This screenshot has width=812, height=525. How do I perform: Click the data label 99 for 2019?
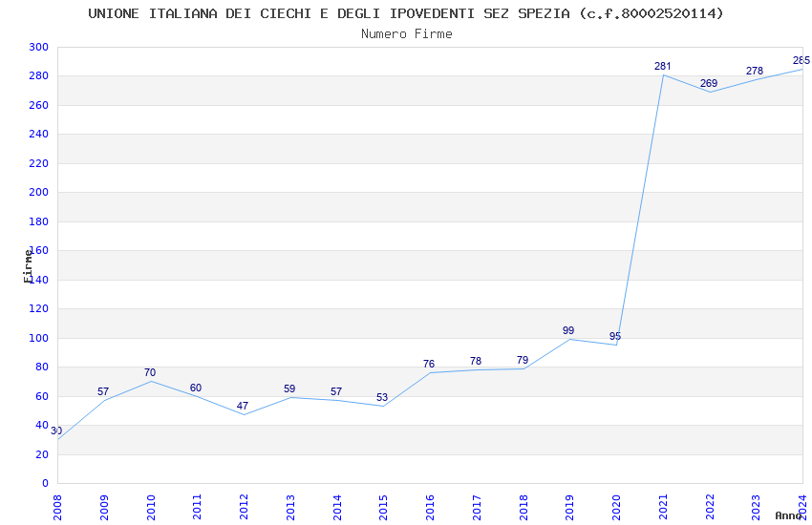pyautogui.click(x=568, y=330)
